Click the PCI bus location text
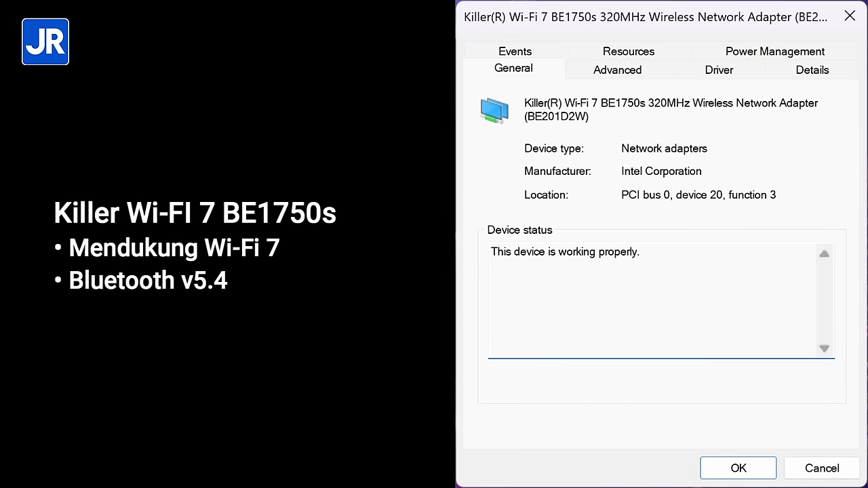Viewport: 868px width, 488px height. (698, 195)
